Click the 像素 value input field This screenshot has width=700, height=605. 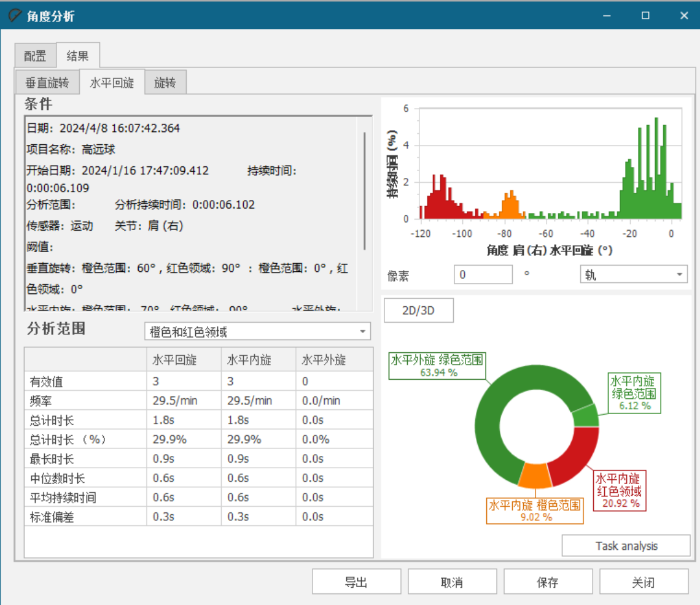483,275
